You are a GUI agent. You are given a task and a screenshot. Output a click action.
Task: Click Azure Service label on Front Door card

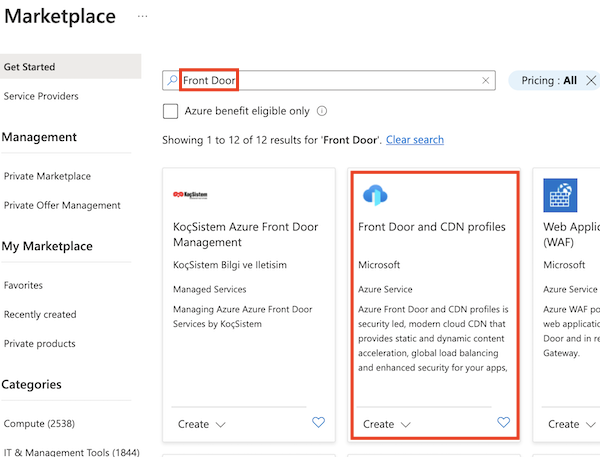(385, 289)
